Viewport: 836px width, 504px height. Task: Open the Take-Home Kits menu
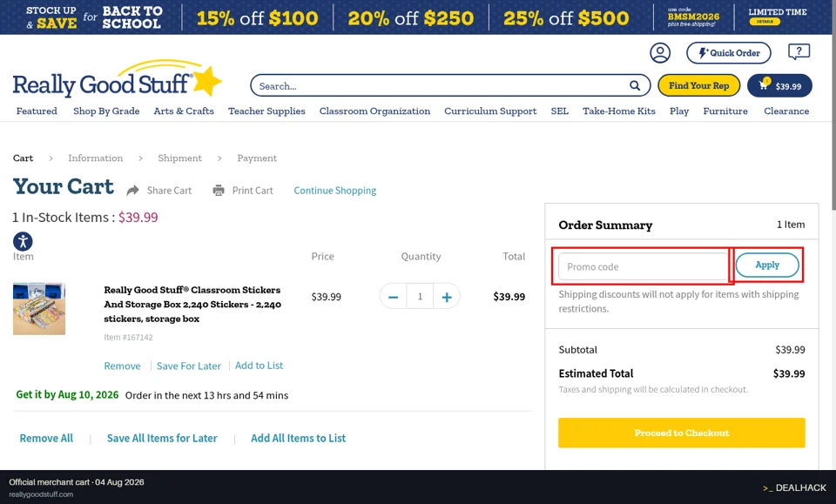[619, 111]
